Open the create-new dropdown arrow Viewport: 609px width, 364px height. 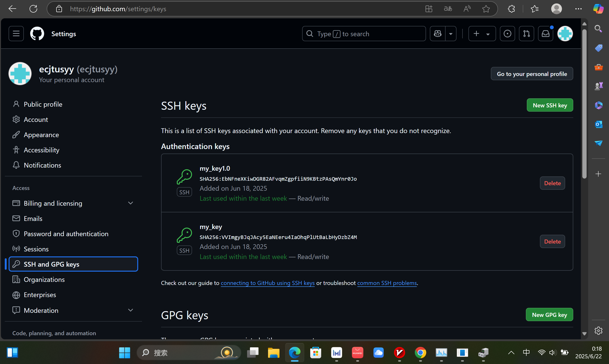click(488, 33)
